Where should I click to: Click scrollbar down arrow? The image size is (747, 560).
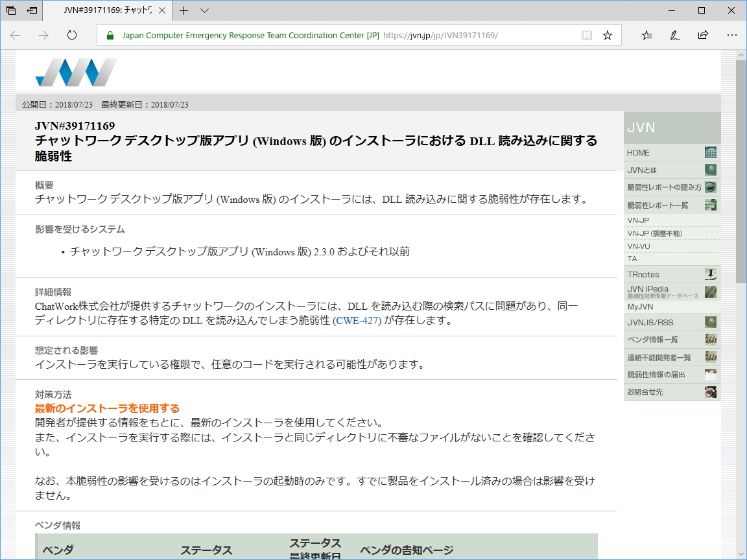[x=741, y=554]
